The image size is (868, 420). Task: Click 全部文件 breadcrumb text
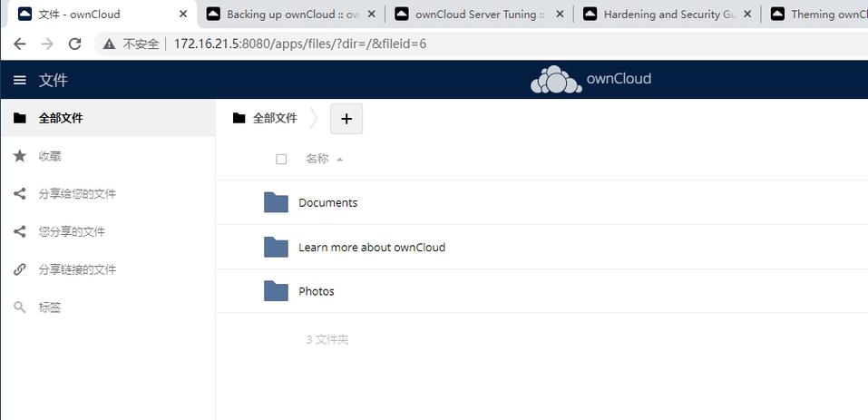click(275, 118)
